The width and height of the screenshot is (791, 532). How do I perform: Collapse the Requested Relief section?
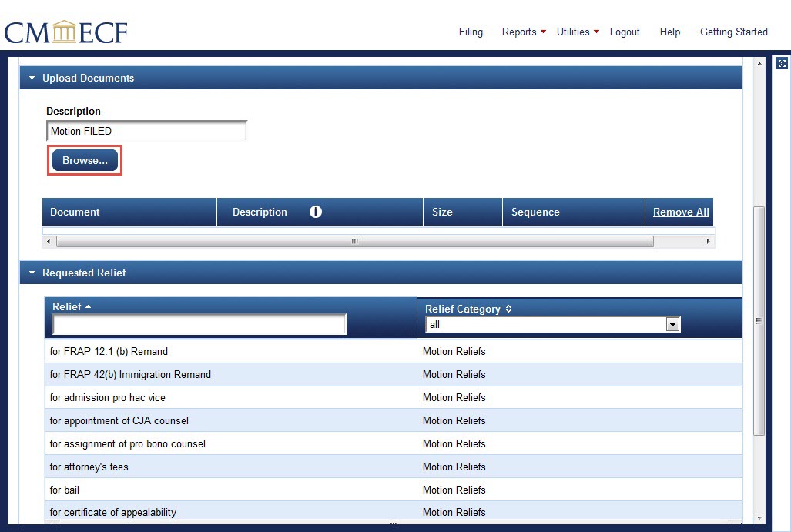click(32, 273)
